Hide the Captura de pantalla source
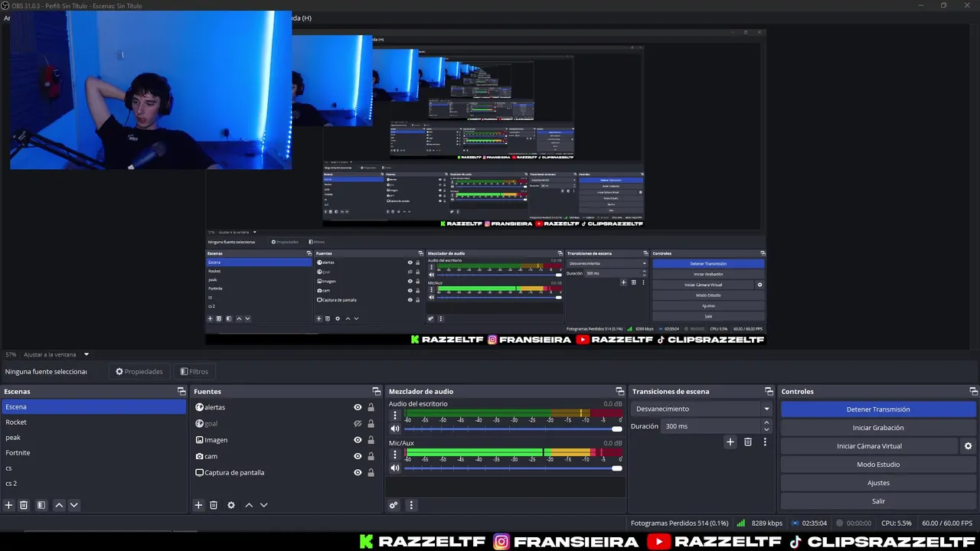 tap(358, 473)
